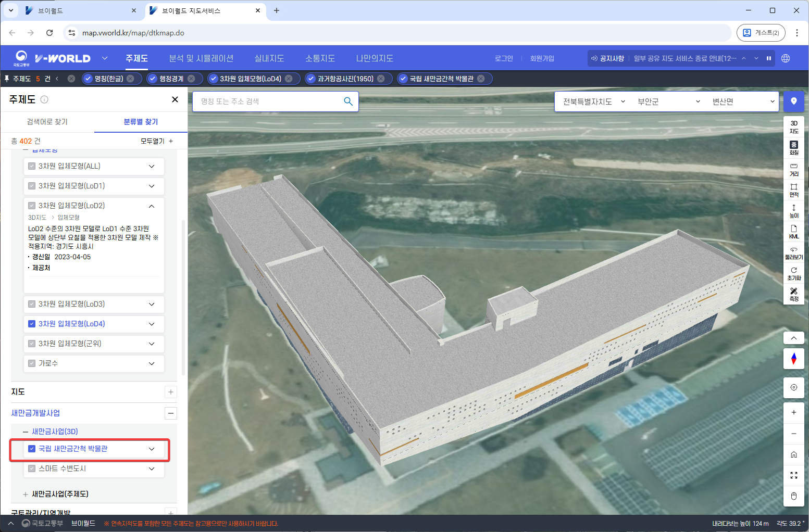Select the 면적 area measurement tool
The height and width of the screenshot is (532, 809).
pos(793,190)
